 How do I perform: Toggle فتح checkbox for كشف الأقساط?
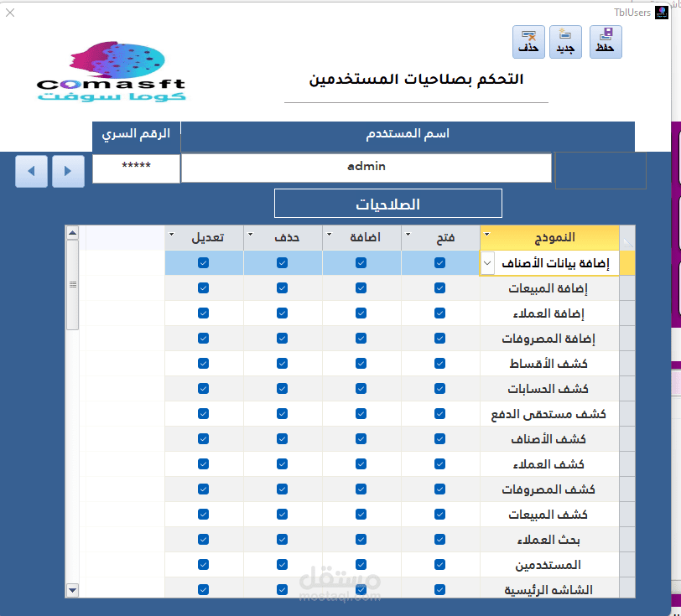pyautogui.click(x=439, y=364)
